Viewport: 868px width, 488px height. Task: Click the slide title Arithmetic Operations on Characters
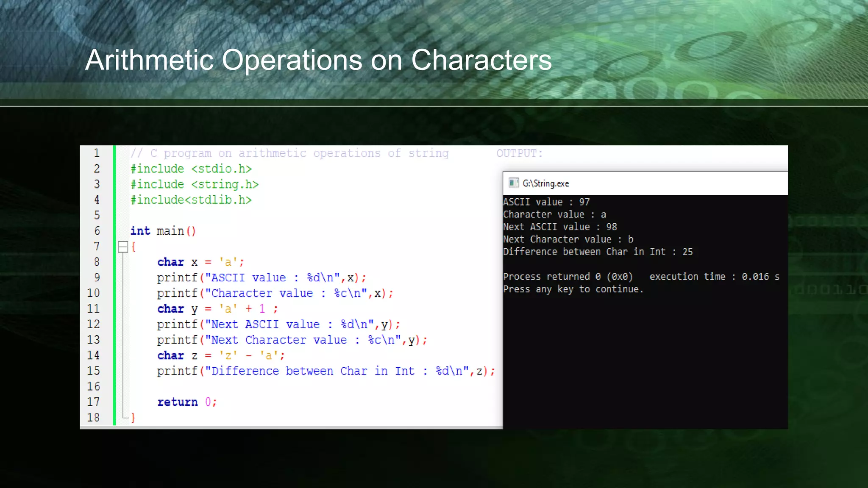[318, 60]
